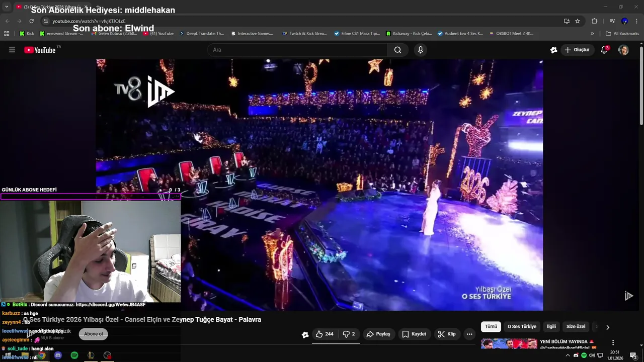
Task: Open Spotify from the taskbar
Action: point(74,355)
